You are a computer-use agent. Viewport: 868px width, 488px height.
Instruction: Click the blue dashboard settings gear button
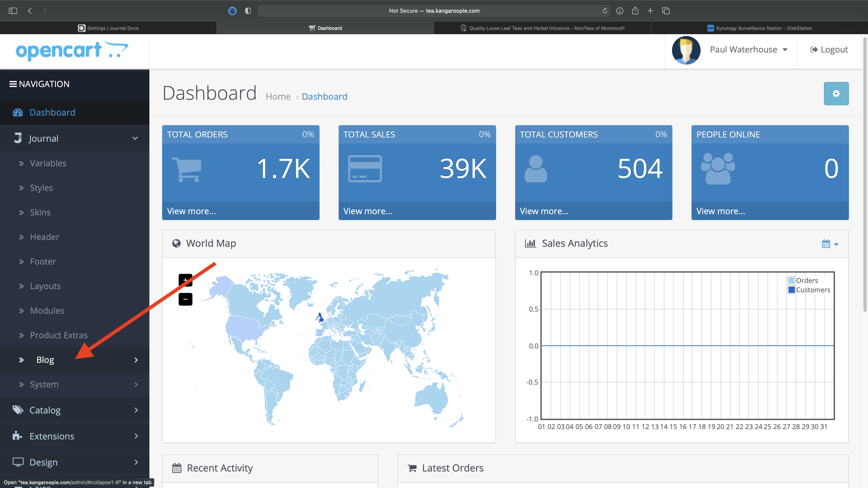pos(836,94)
